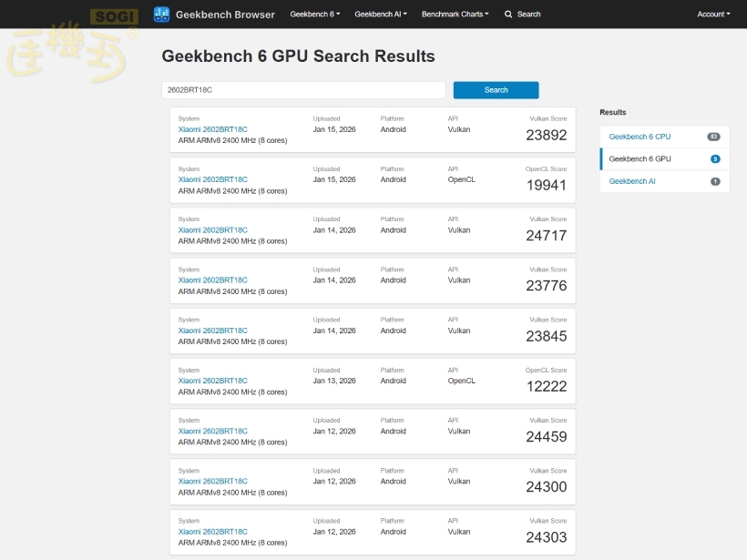Click the Geekbench Browser brand text
Screen dimensions: 747x560
pos(225,15)
